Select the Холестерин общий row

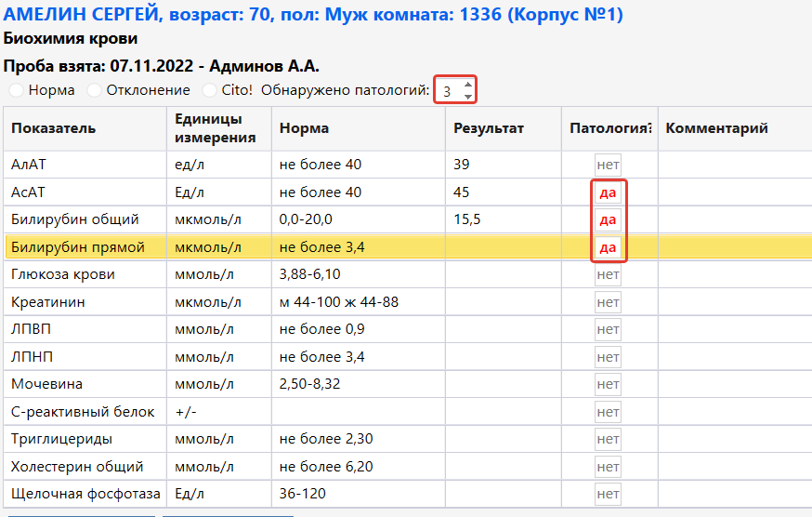(77, 467)
